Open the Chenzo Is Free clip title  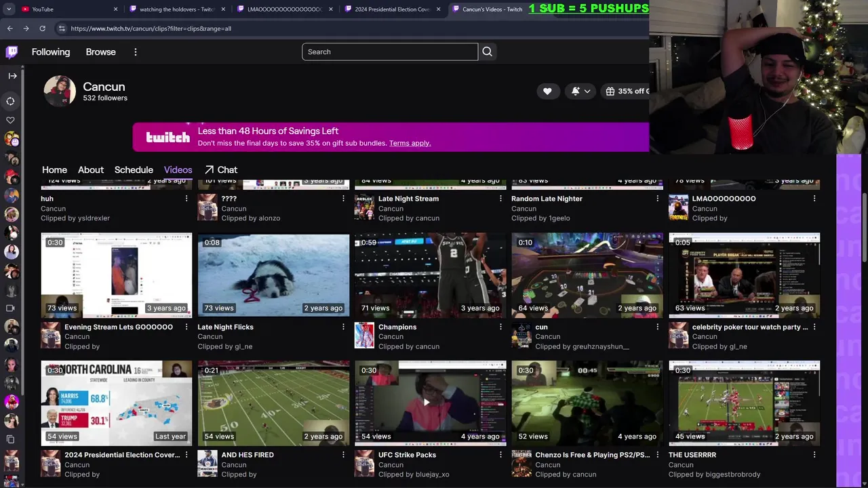(593, 455)
